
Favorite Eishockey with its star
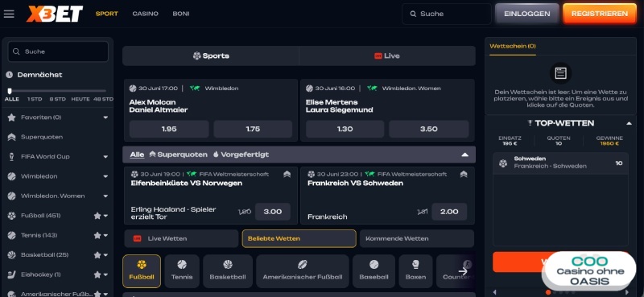tap(97, 274)
